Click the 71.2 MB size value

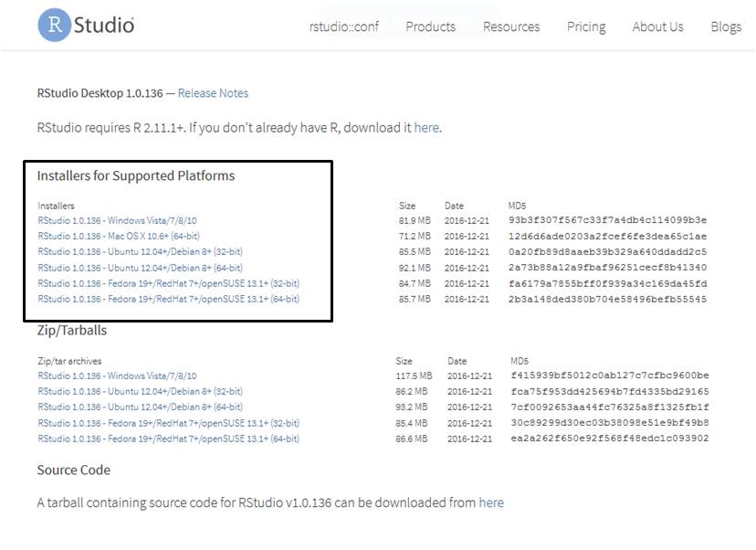[415, 236]
